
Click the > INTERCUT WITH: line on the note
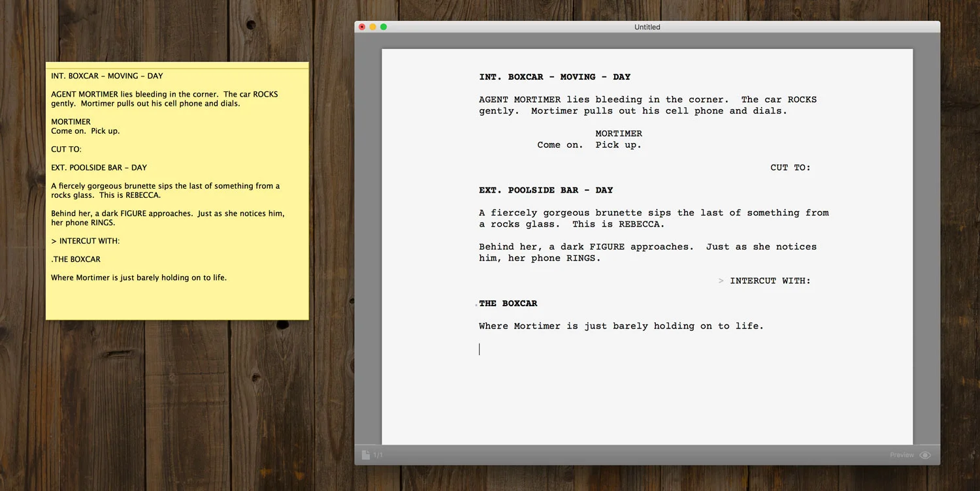pos(85,240)
